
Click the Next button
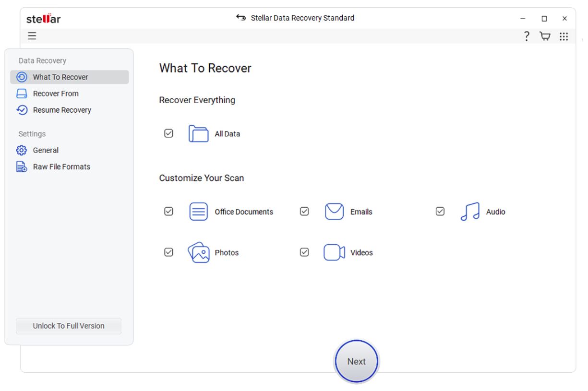tap(357, 362)
